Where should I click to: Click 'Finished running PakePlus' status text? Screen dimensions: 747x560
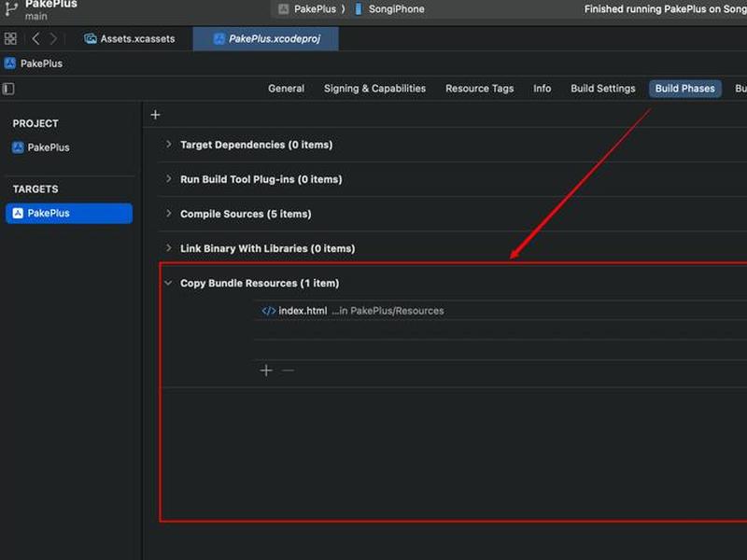tap(666, 8)
